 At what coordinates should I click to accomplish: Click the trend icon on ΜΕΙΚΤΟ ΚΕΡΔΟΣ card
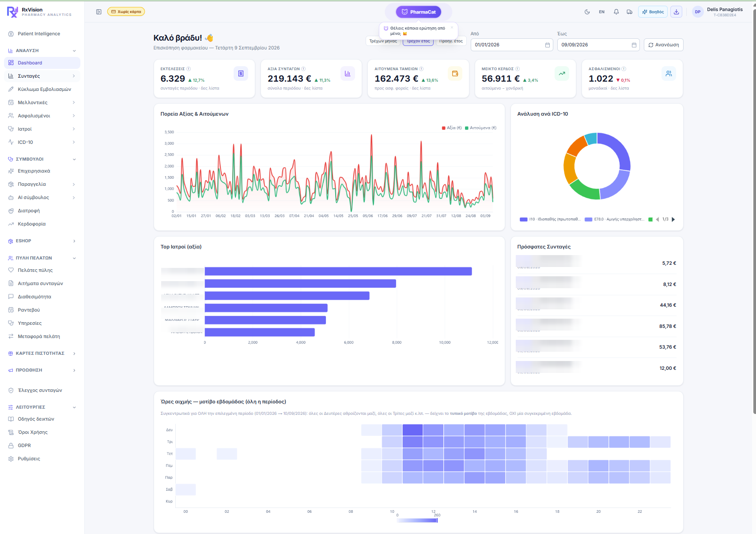click(562, 74)
